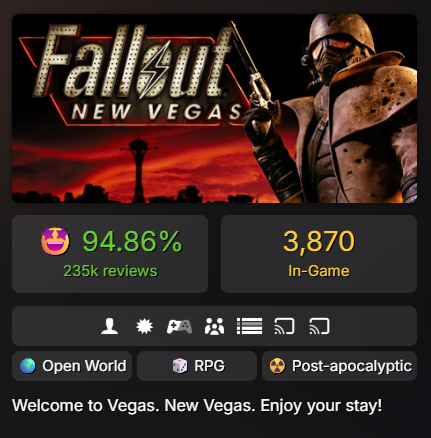Click the family sharing people icon
The image size is (431, 438).
tap(214, 326)
